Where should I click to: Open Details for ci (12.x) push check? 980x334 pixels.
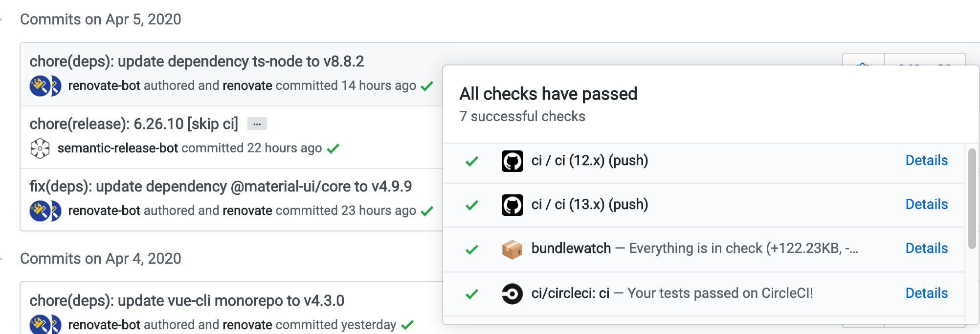(926, 160)
